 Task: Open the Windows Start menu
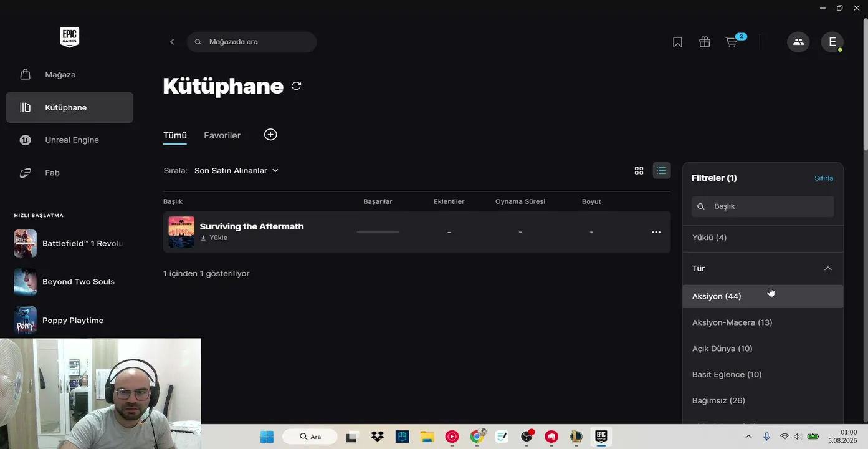[x=267, y=437]
